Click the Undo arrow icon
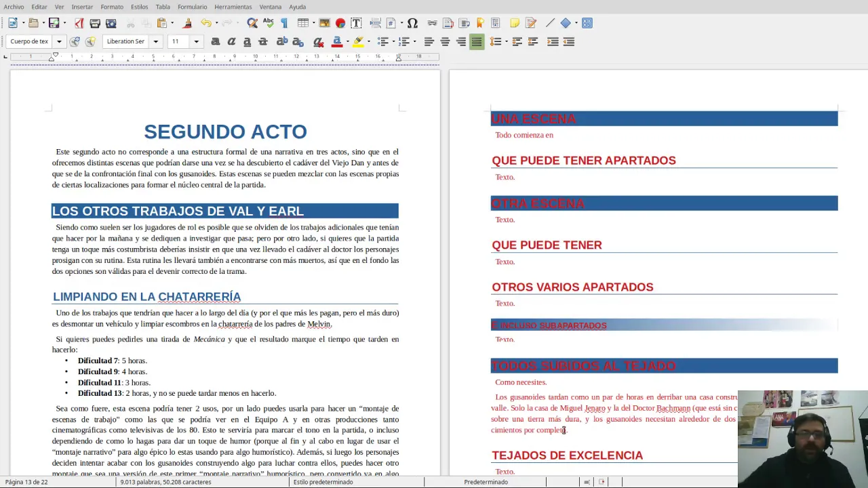 [206, 23]
